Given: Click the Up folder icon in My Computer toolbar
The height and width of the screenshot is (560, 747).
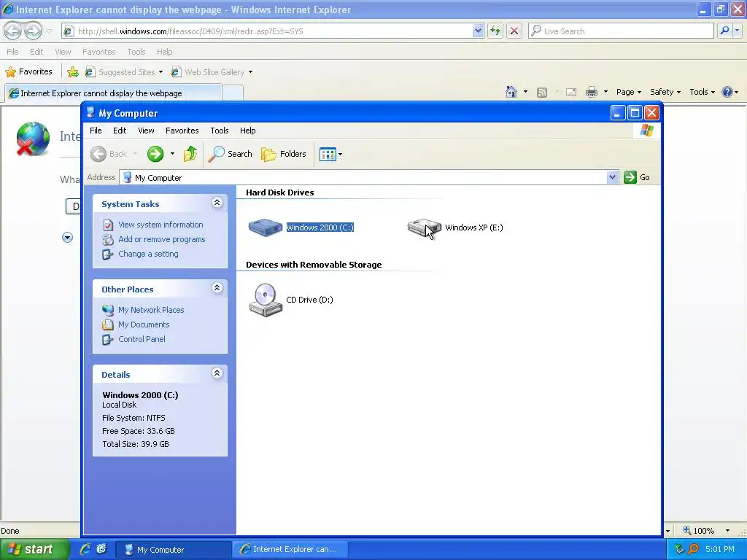Looking at the screenshot, I should pyautogui.click(x=190, y=154).
